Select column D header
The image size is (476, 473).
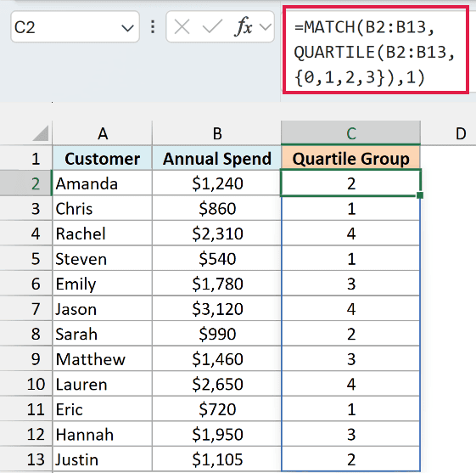[448, 133]
